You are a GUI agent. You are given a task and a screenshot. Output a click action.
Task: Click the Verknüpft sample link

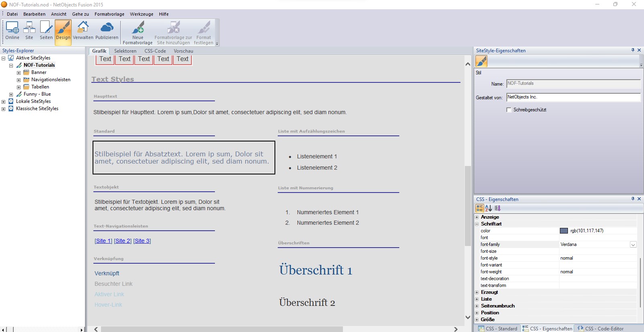point(107,273)
